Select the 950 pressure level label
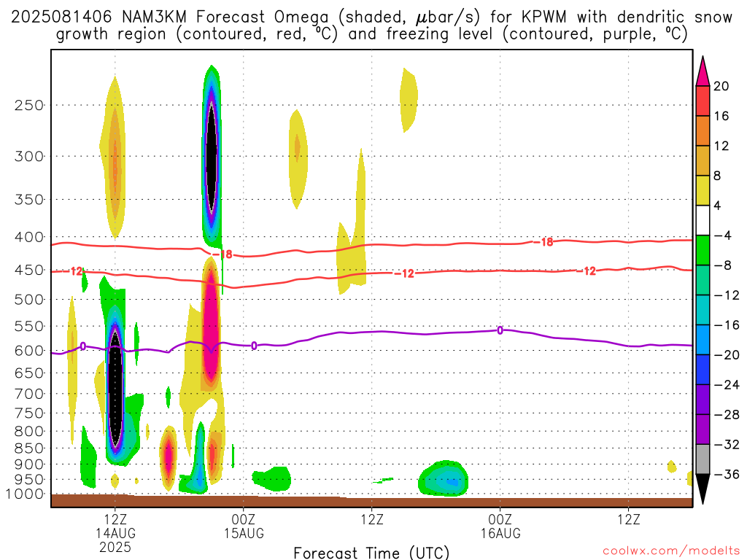 (x=29, y=480)
